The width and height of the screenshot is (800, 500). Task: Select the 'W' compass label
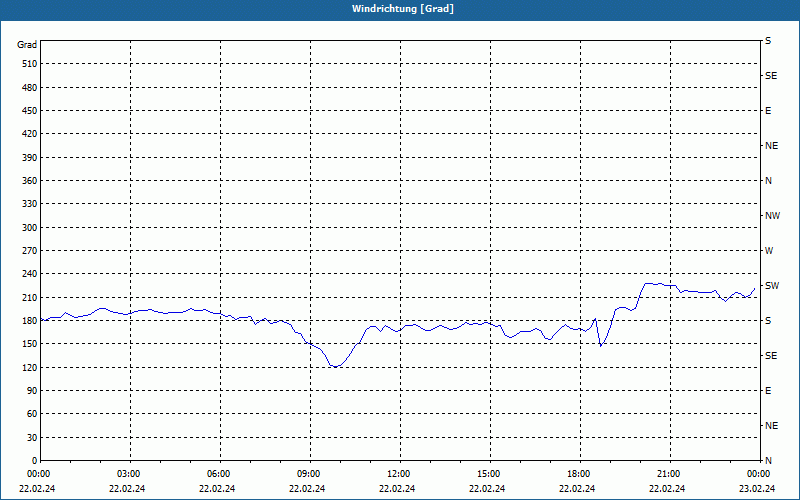(769, 251)
